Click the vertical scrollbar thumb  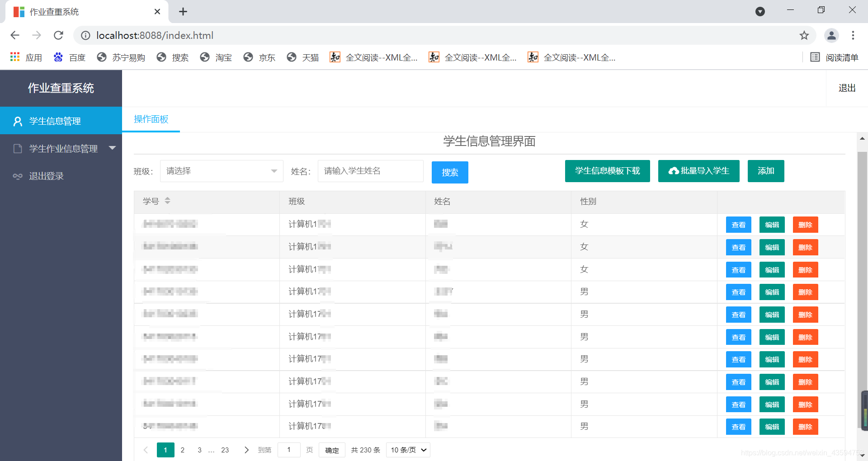[863, 289]
